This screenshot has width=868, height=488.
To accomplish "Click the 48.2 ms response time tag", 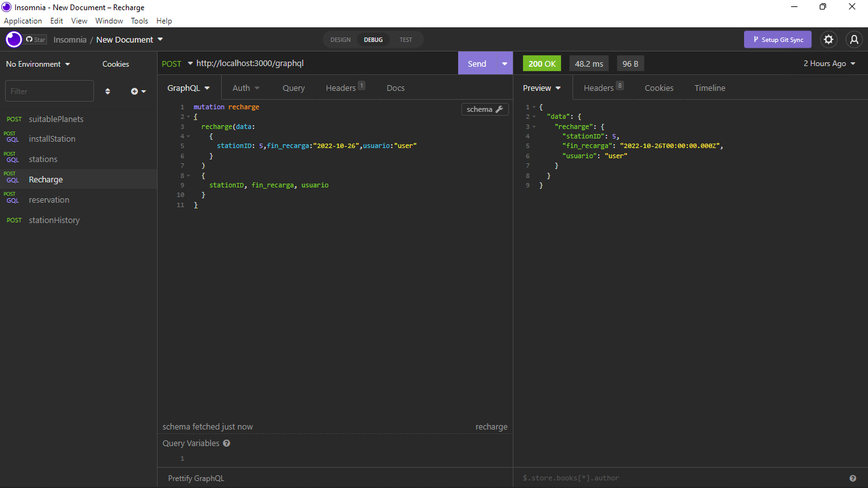I will (589, 64).
